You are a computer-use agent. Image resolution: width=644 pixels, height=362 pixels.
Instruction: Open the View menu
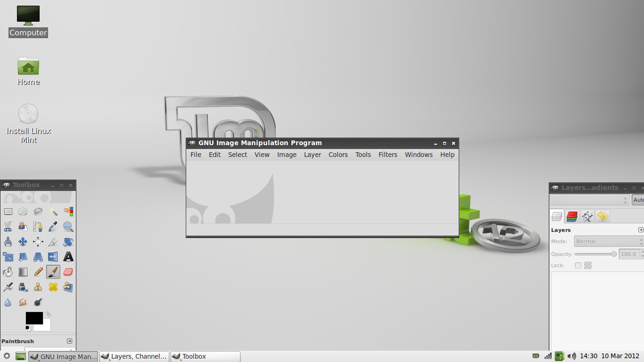[262, 155]
